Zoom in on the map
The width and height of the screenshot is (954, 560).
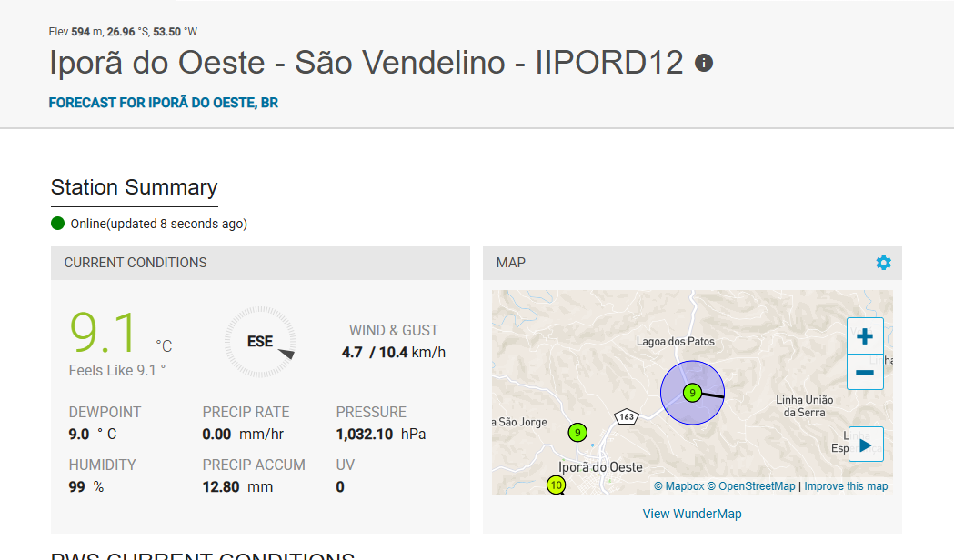click(x=865, y=336)
